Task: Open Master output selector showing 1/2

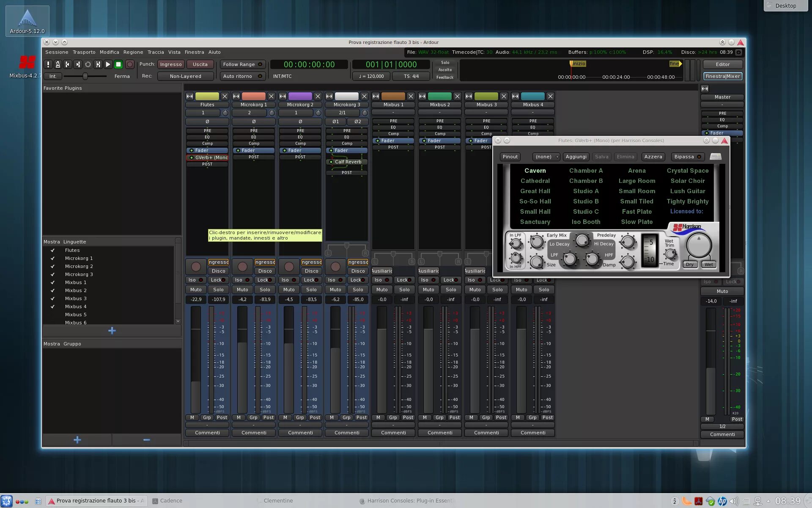Action: (722, 426)
